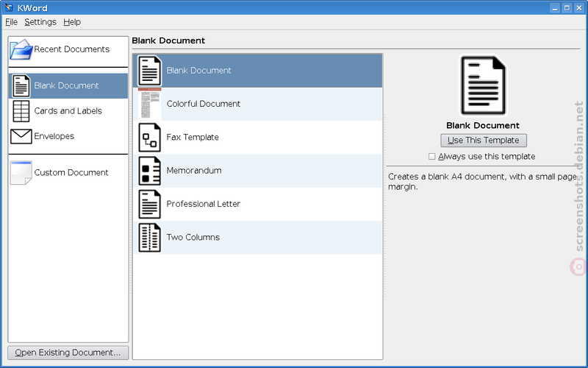The width and height of the screenshot is (588, 368).
Task: Select Envelopes category label
Action: pos(54,136)
